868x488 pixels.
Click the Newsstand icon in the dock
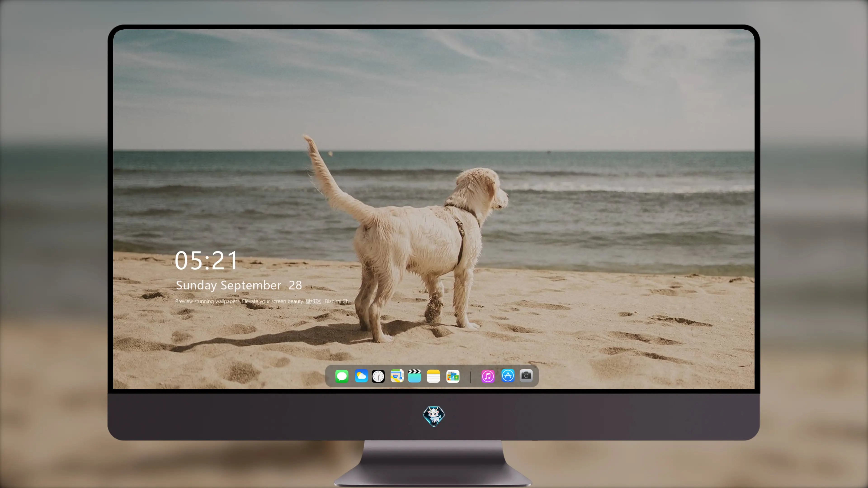(453, 376)
